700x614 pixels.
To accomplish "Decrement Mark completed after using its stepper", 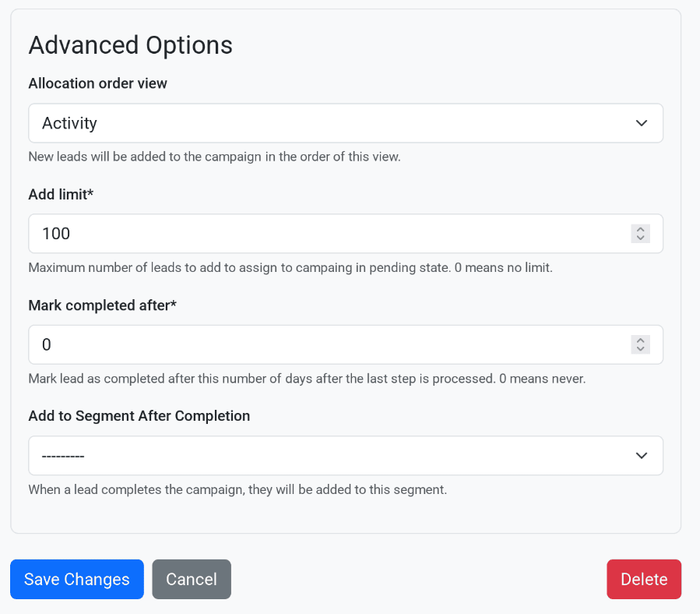I will point(639,348).
